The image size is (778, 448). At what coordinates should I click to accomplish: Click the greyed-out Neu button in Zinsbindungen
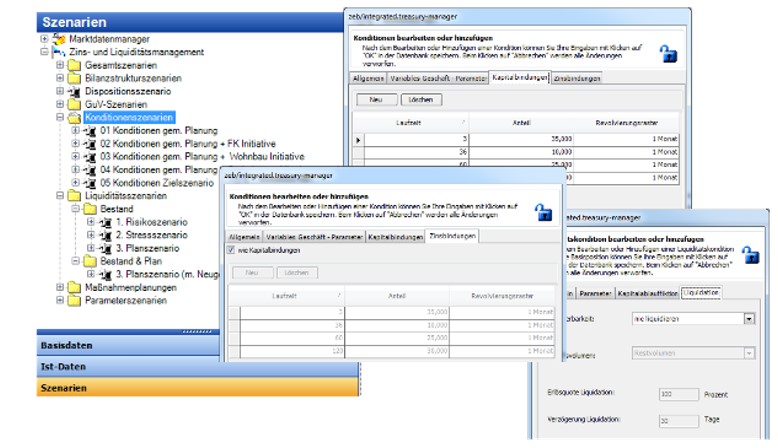pyautogui.click(x=253, y=273)
